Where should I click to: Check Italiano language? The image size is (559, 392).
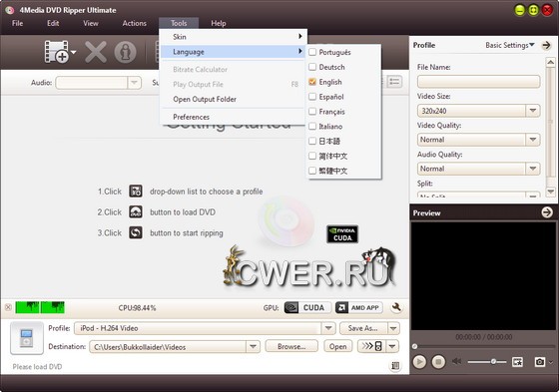coord(312,126)
